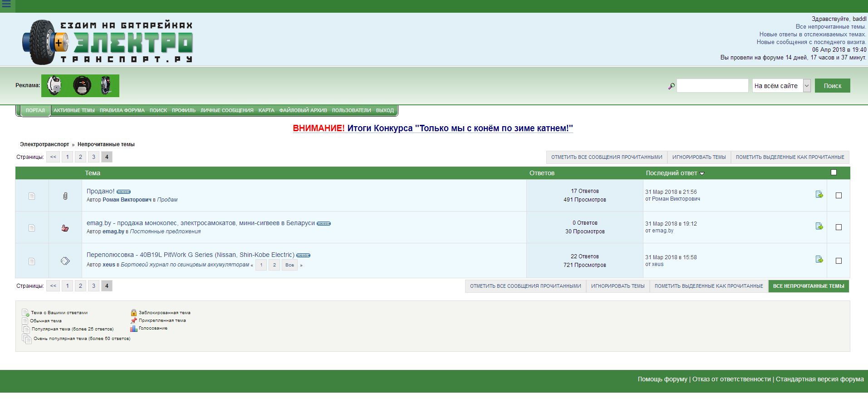The height and width of the screenshot is (404, 868).
Task: Click the paperclip icon on Продано! row
Action: click(x=65, y=196)
